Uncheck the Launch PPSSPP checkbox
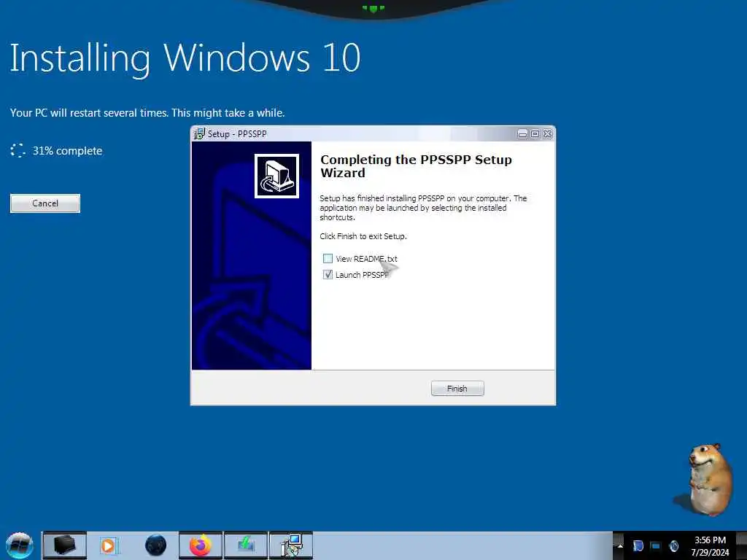This screenshot has height=560, width=747. pos(328,275)
